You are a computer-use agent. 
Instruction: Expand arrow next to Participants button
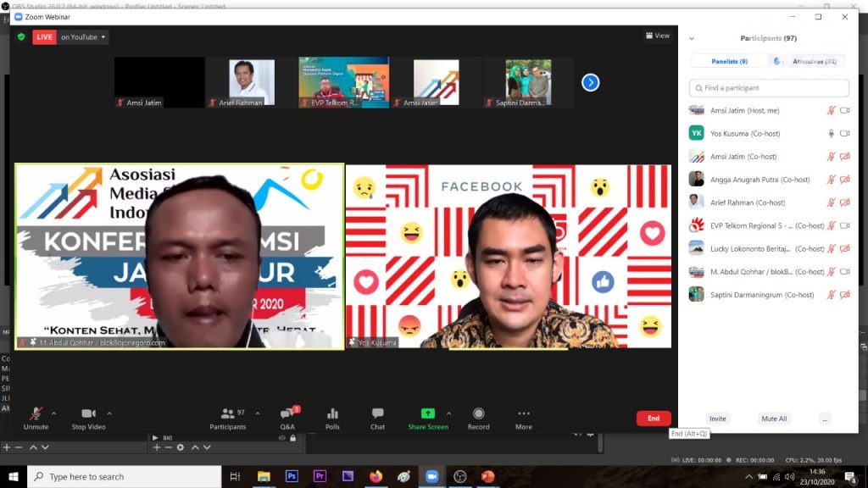coord(258,413)
